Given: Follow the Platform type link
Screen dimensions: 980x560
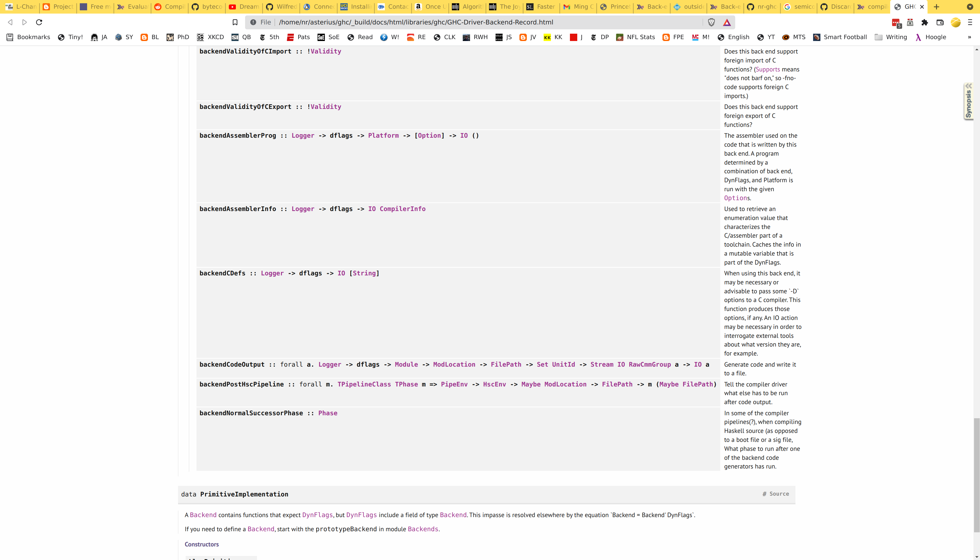Looking at the screenshot, I should tap(383, 136).
